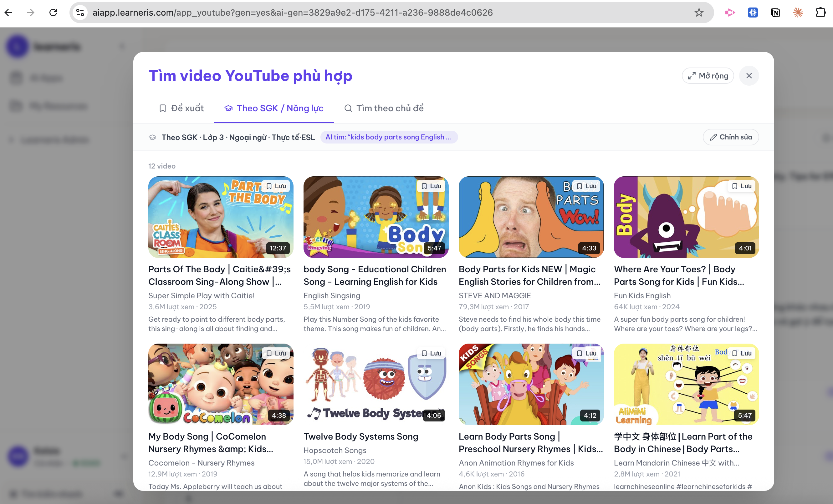Open title My Body Song CoComelon
833x504 pixels.
pyautogui.click(x=211, y=442)
